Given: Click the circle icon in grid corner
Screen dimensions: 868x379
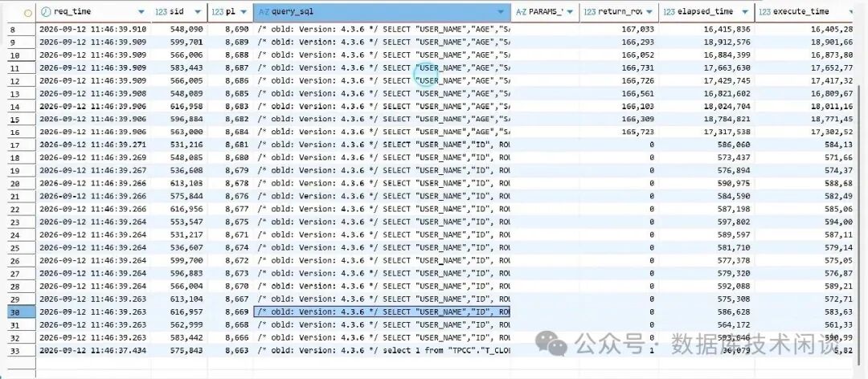Looking at the screenshot, I should click(27, 12).
